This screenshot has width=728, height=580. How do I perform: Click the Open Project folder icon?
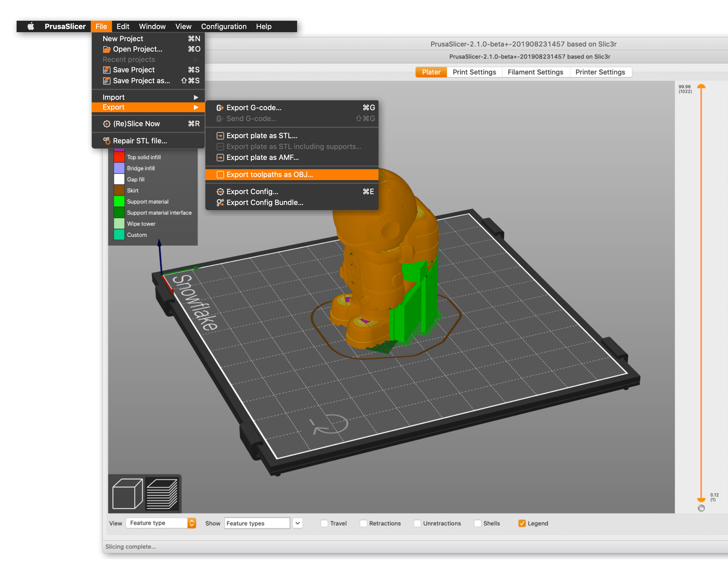click(107, 49)
